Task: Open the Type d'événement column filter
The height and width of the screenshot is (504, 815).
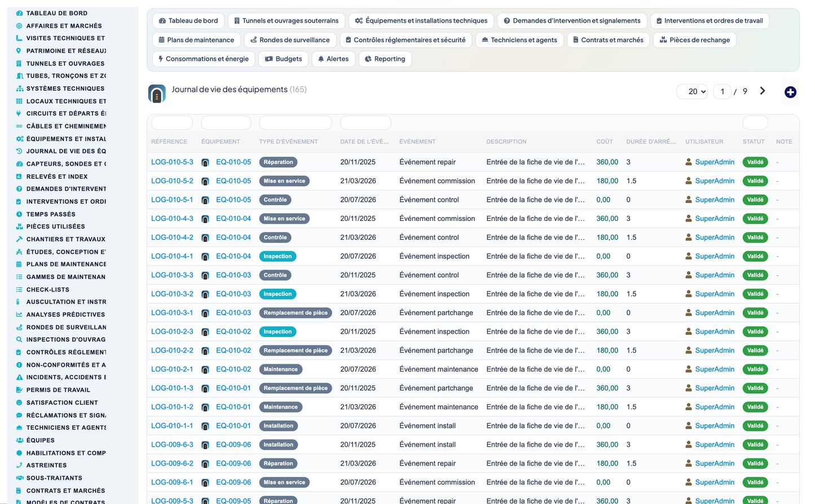Action: click(296, 122)
